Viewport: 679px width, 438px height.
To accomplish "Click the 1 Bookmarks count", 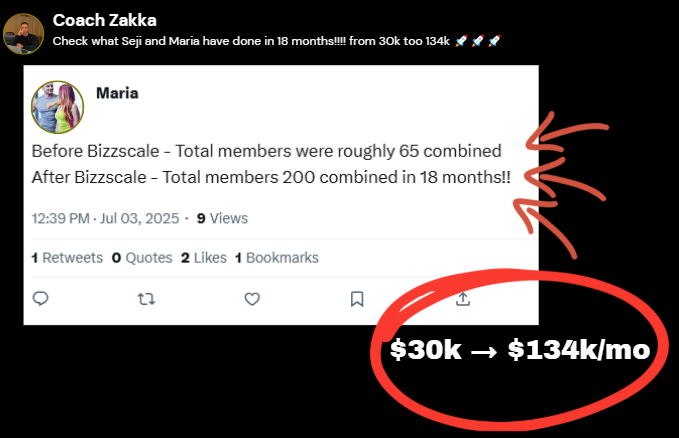I will tap(277, 257).
